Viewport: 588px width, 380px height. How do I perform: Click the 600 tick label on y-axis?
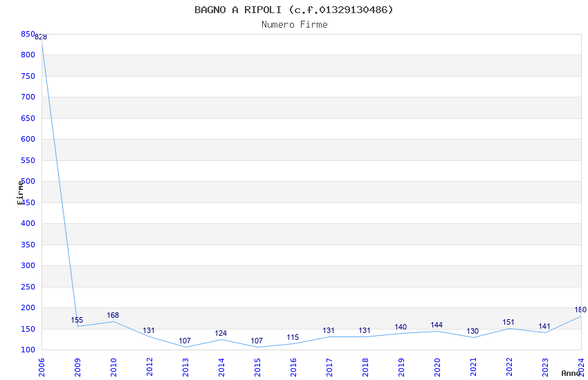pyautogui.click(x=28, y=139)
